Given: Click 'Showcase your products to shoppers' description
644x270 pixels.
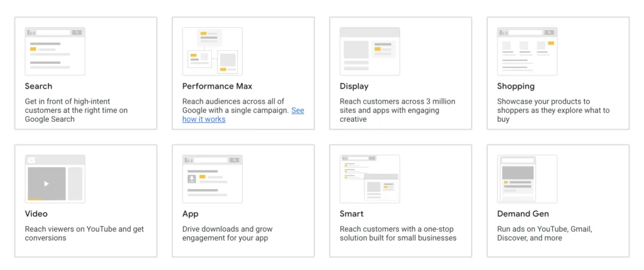Looking at the screenshot, I should 553,111.
